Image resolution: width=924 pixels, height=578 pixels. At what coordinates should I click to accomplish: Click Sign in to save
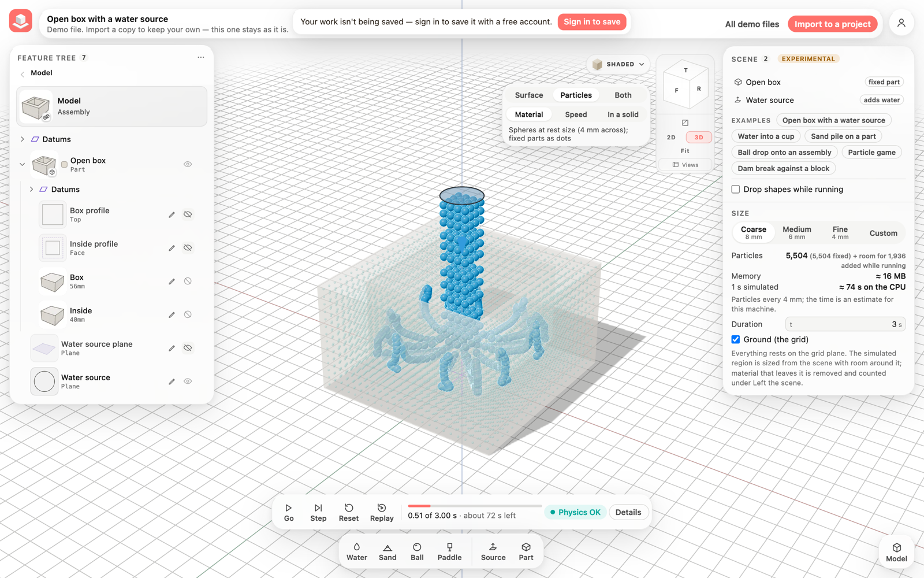(x=592, y=22)
